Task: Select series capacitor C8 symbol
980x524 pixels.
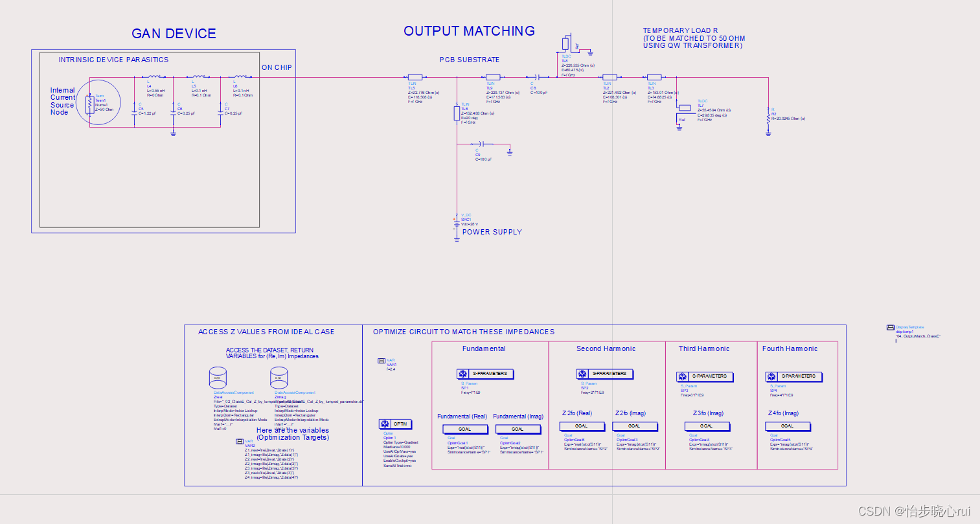Action: pyautogui.click(x=538, y=77)
